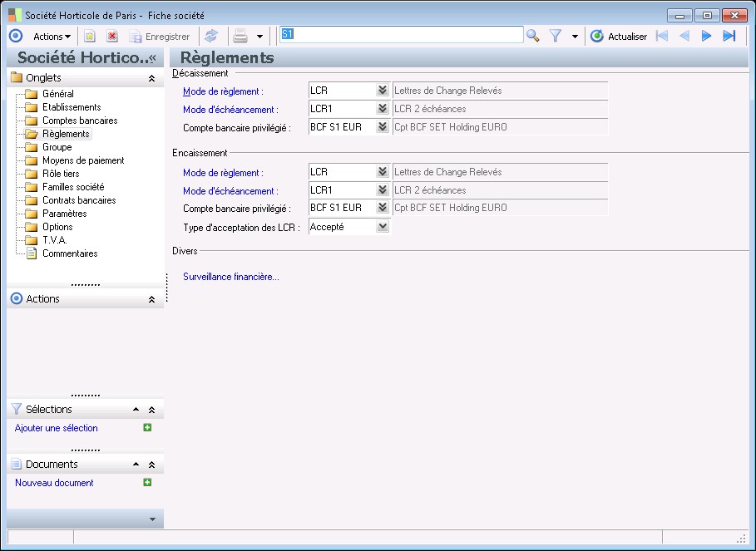Collapse the Onglets panel section

151,78
